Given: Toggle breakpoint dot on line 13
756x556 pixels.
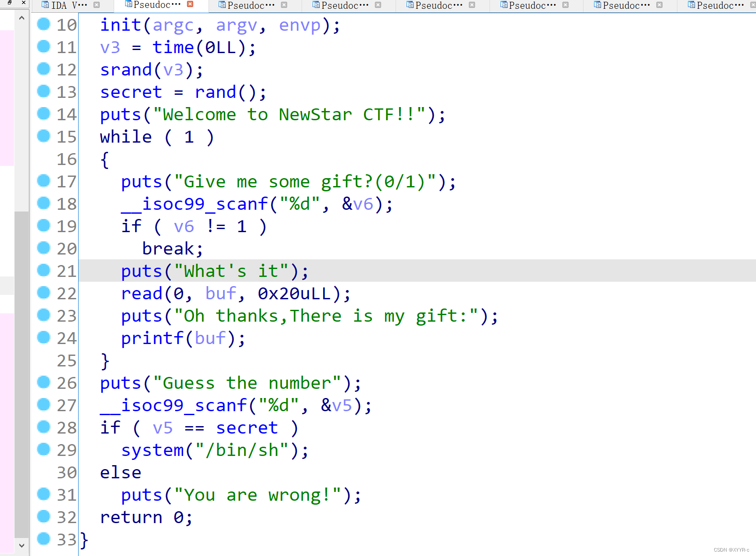Looking at the screenshot, I should coord(43,91).
